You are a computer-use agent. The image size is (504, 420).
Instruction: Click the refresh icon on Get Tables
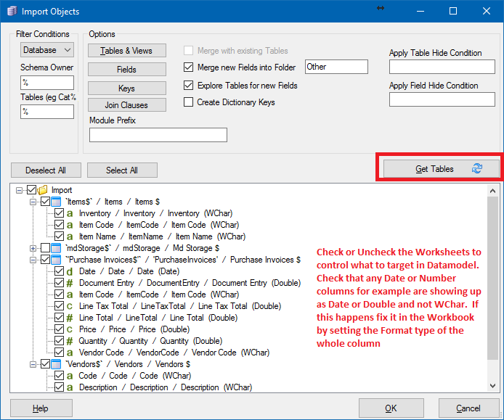click(477, 168)
